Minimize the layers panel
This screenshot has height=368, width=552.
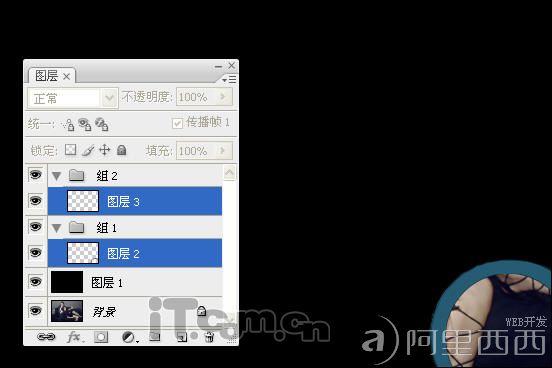click(x=219, y=66)
